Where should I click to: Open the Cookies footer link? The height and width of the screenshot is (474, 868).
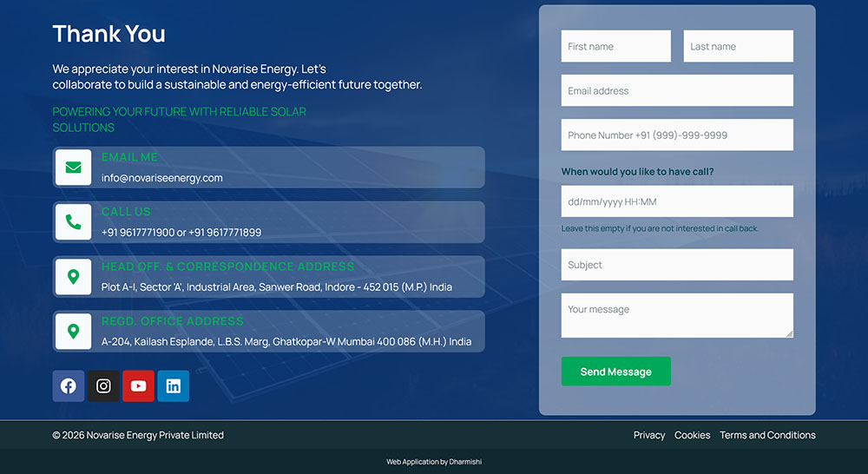692,435
